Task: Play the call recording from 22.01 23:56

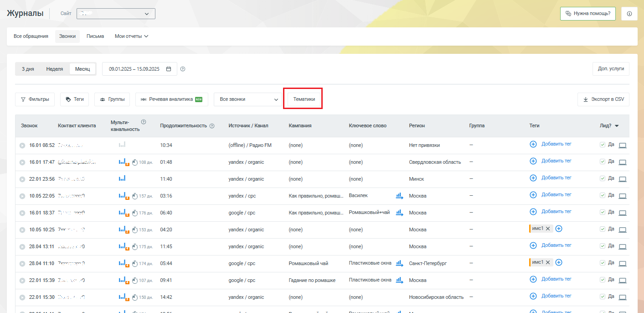Action: coord(22,179)
